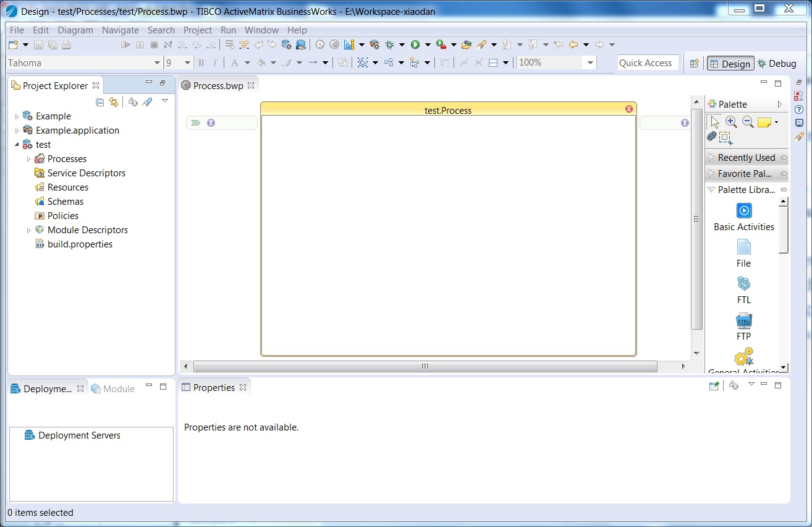
Task: Open the Diagram menu
Action: point(75,30)
